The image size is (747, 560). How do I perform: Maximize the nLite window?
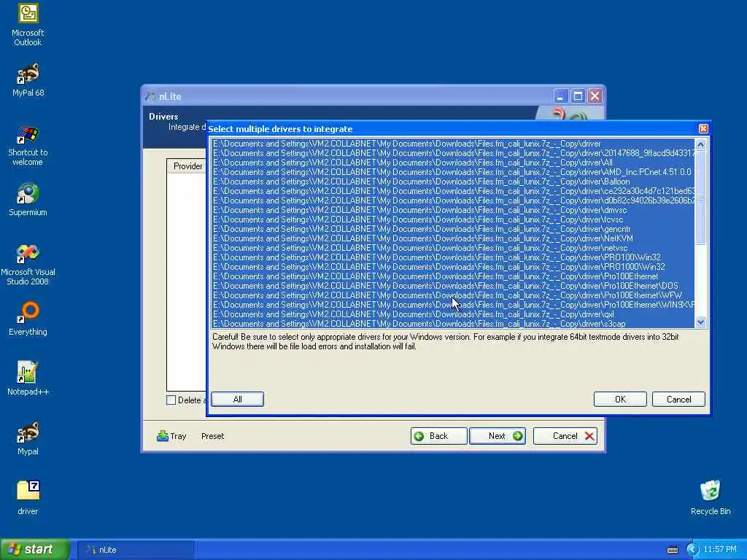tap(578, 96)
